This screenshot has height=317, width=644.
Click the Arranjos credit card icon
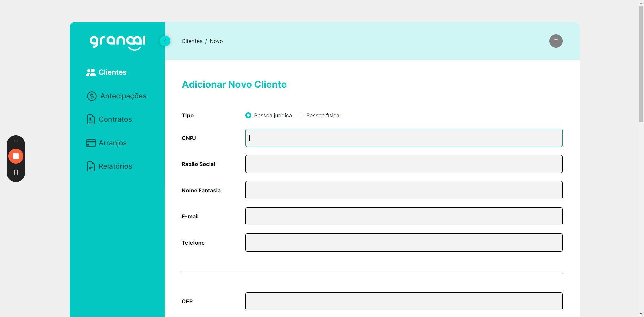91,143
